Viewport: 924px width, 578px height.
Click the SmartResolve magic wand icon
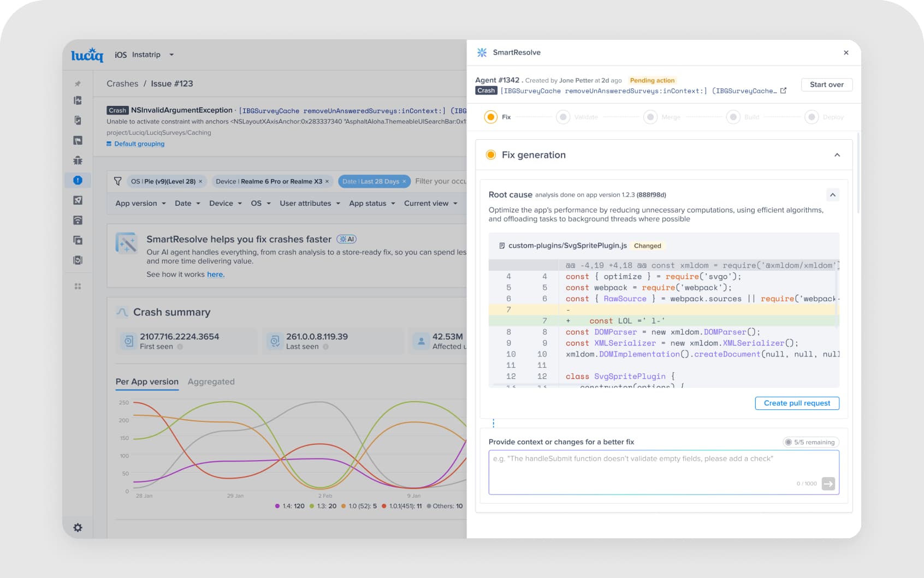coord(127,243)
